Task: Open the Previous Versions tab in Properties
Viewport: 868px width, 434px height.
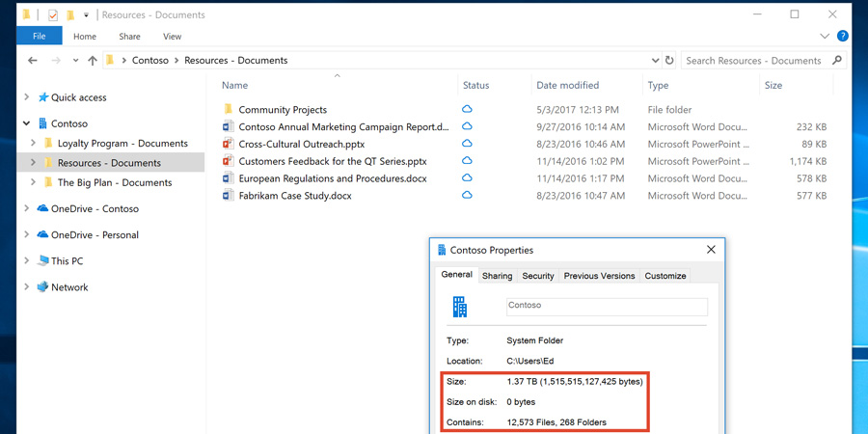Action: pyautogui.click(x=600, y=276)
